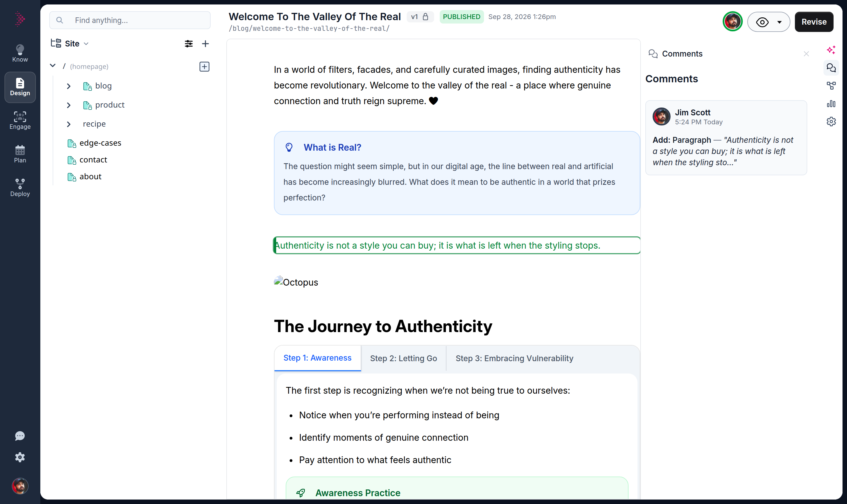Open the AI sparkle assistant icon
This screenshot has height=504, width=847.
[831, 50]
